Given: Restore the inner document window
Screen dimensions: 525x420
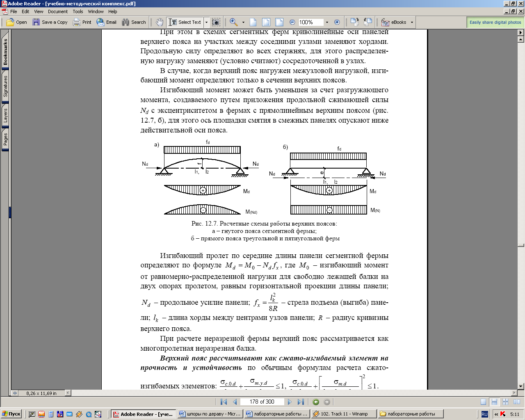Looking at the screenshot, I should (x=513, y=11).
